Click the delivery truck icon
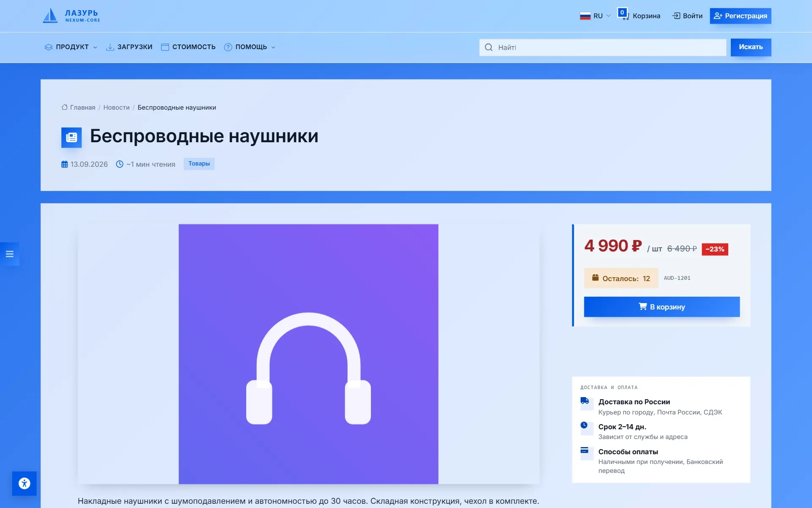 pyautogui.click(x=584, y=400)
